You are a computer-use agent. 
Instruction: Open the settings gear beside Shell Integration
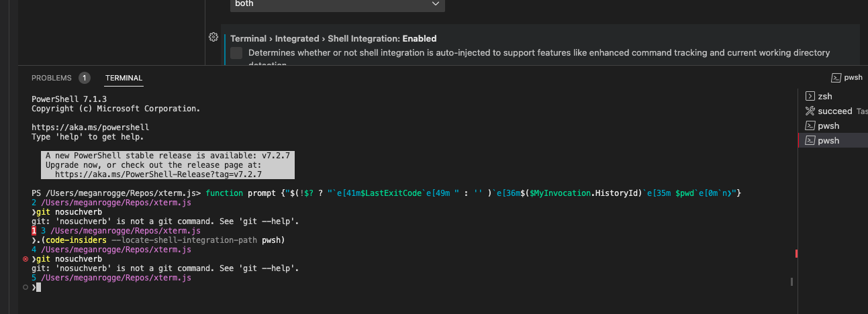pyautogui.click(x=213, y=37)
